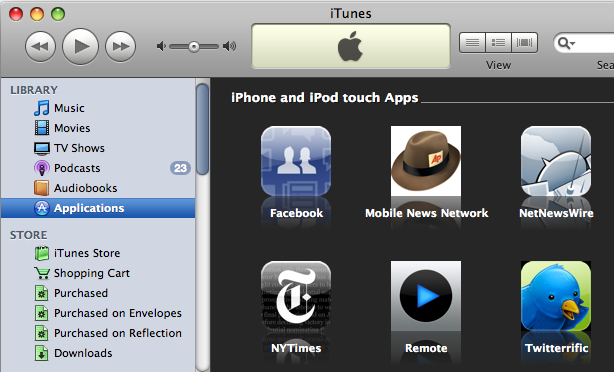Switch to Cover Flow view
This screenshot has height=372, width=614.
pyautogui.click(x=524, y=42)
